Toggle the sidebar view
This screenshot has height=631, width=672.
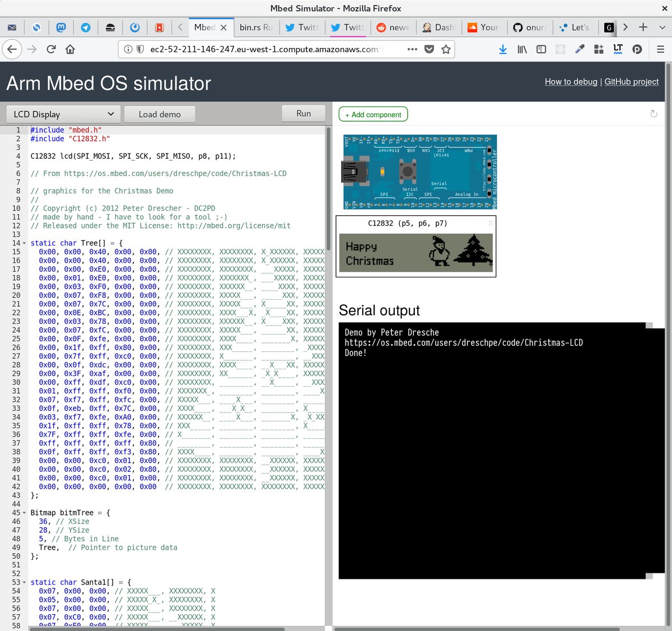541,49
